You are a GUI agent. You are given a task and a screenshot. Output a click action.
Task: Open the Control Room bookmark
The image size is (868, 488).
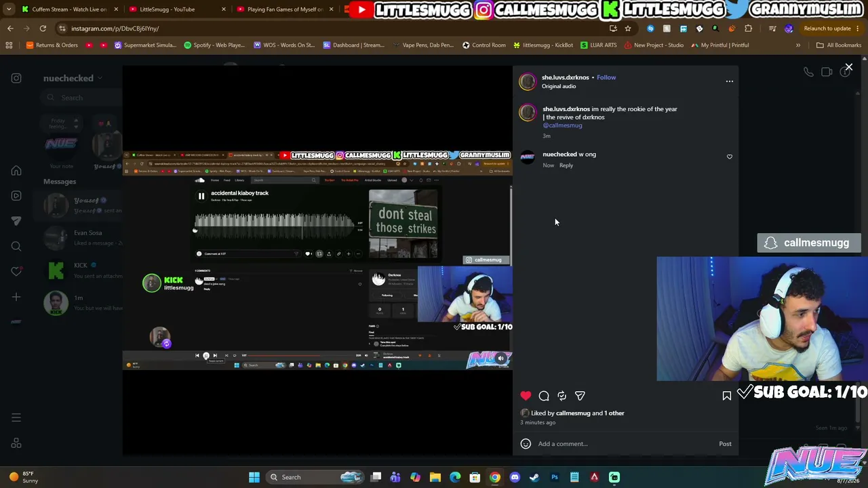(484, 45)
